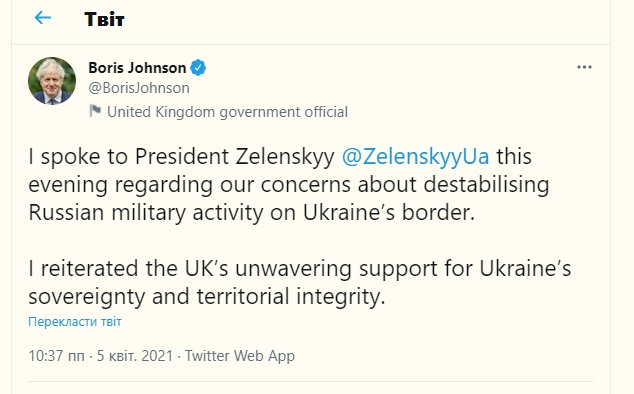Image resolution: width=634 pixels, height=394 pixels.
Task: Click the Твіт page header title
Action: coord(104,19)
